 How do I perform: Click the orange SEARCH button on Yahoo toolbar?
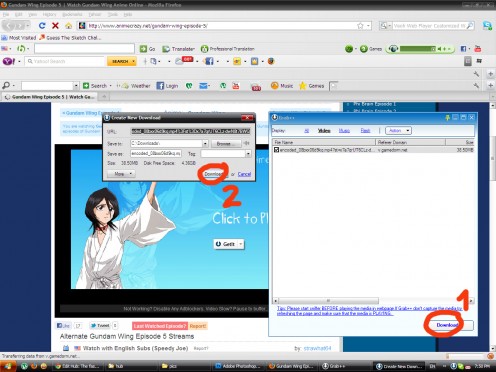pos(122,61)
